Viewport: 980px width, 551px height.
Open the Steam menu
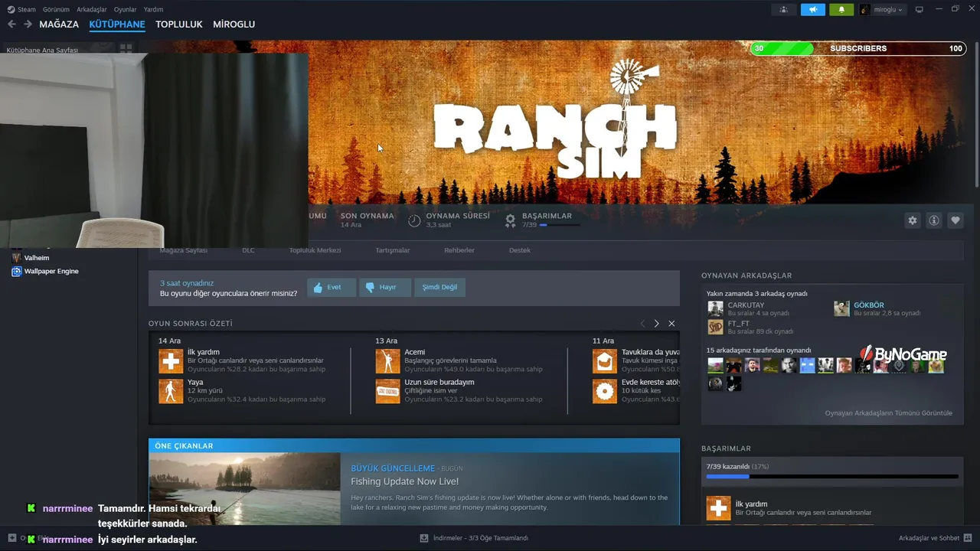click(x=21, y=9)
